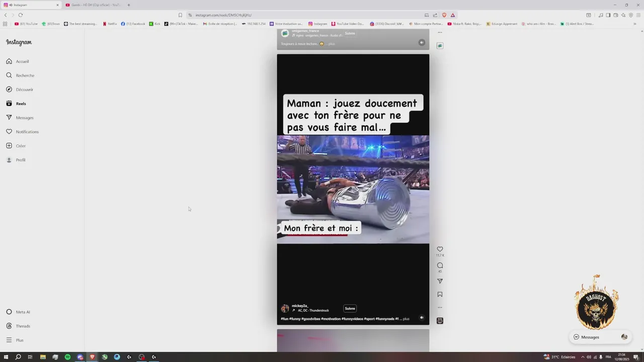Screen dimensions: 644x362
Task: Expand mickey2a_ caption with plus
Action: point(406,319)
